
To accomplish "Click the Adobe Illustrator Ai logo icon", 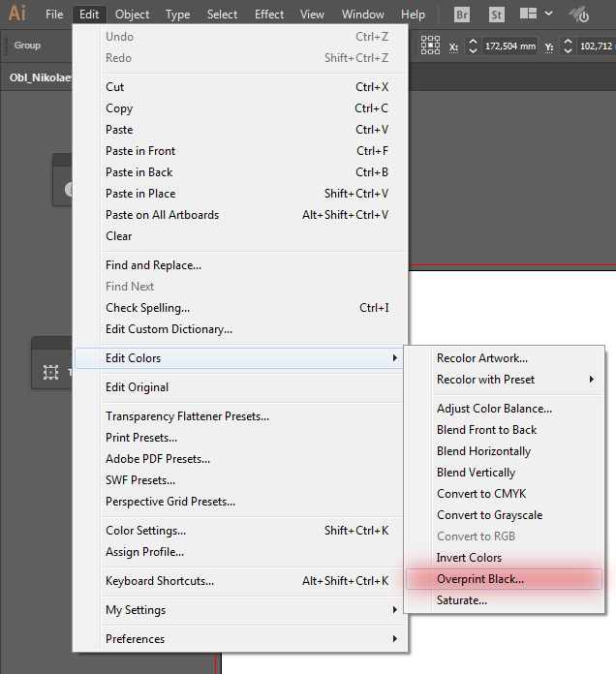I will click(x=17, y=14).
